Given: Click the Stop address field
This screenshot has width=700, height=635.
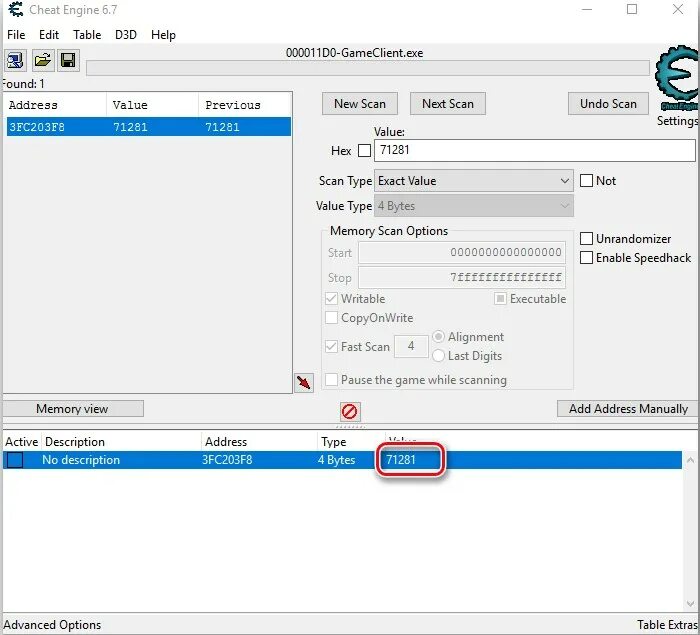Looking at the screenshot, I should pos(462,278).
